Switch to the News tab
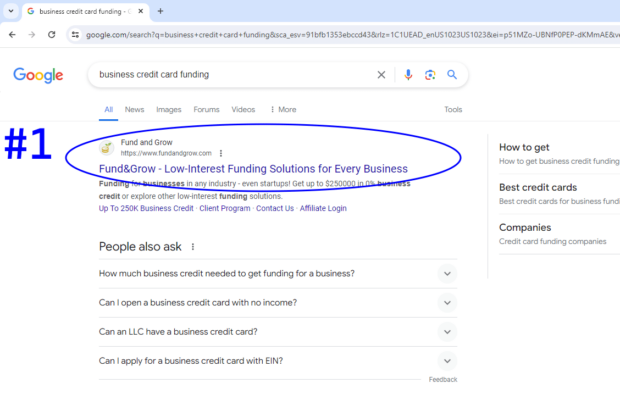This screenshot has height=400, width=620. (x=134, y=110)
